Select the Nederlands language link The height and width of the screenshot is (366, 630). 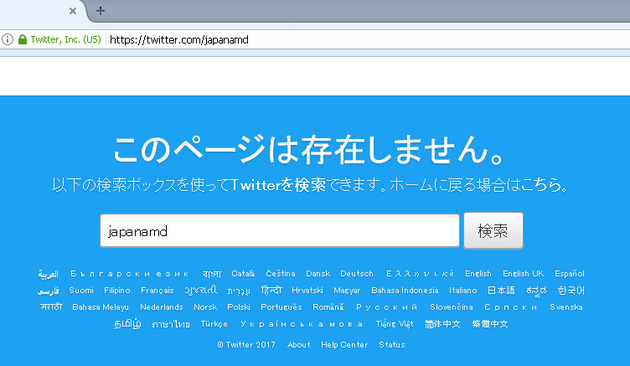tap(161, 307)
